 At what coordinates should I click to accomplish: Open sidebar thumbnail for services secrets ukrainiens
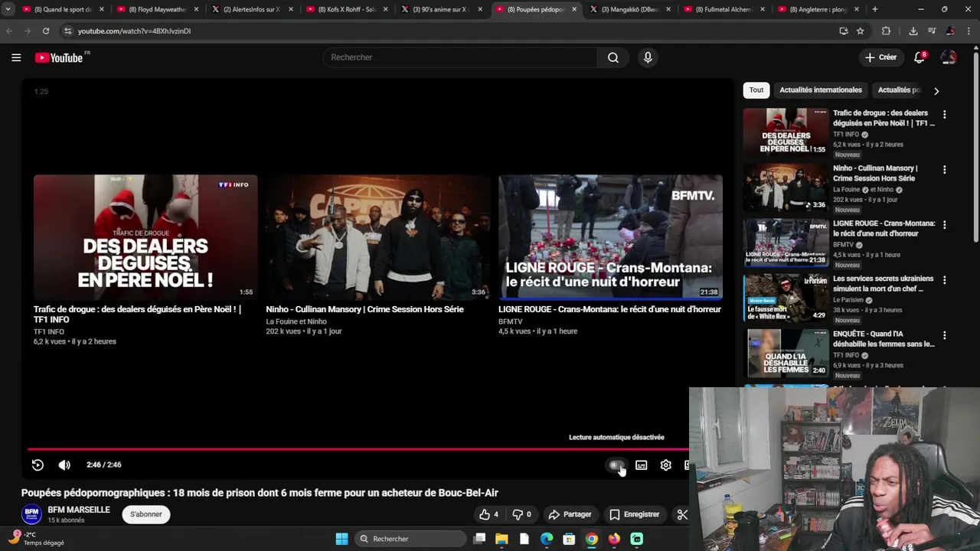[x=786, y=298]
